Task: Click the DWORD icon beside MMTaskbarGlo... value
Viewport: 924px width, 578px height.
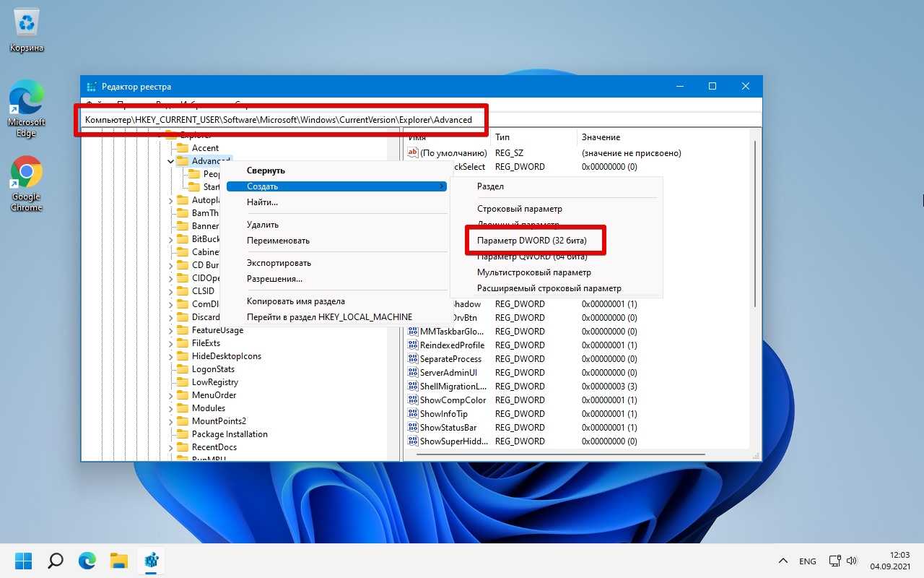Action: (413, 332)
